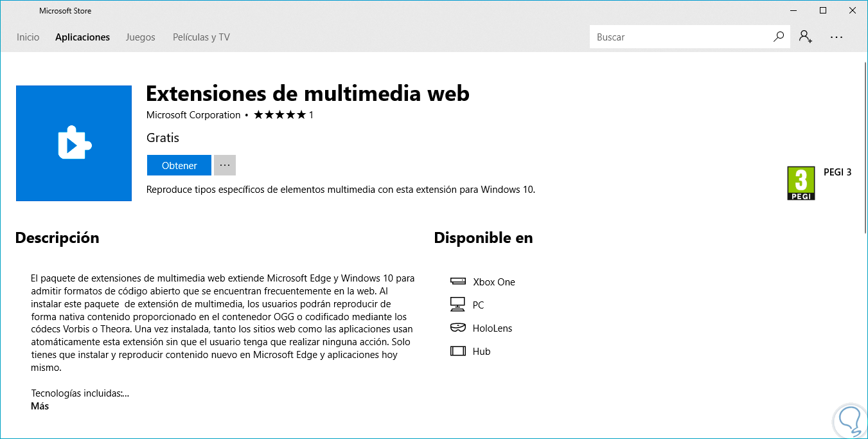Click the HoloLens label
This screenshot has height=439, width=868.
coord(493,328)
